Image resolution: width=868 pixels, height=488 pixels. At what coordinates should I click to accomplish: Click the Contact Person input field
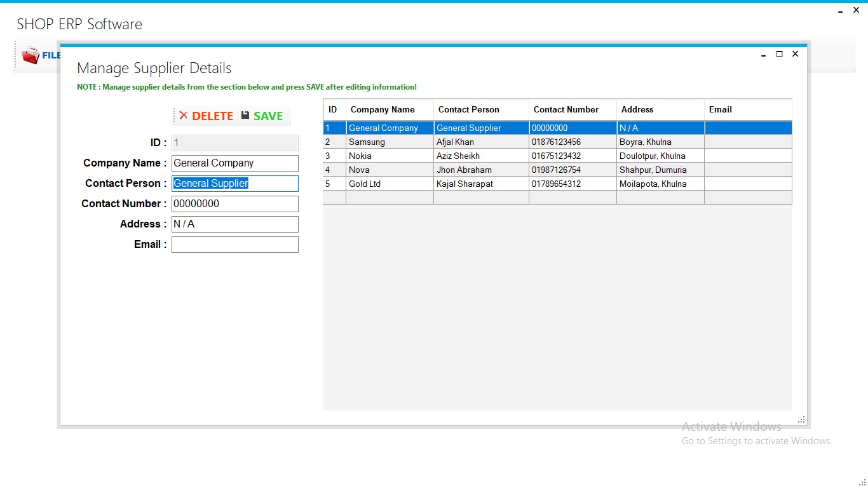[x=234, y=184]
